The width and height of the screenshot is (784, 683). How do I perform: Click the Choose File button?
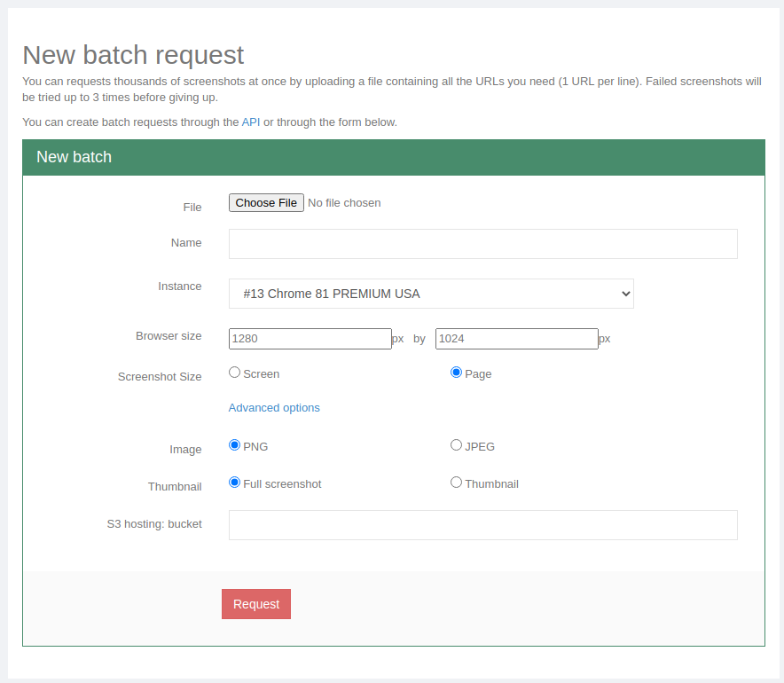coord(265,202)
